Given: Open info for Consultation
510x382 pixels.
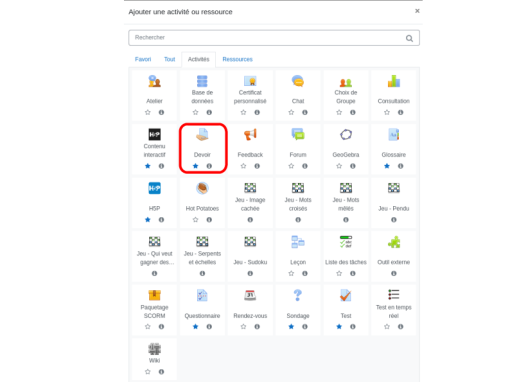Looking at the screenshot, I should [x=400, y=112].
